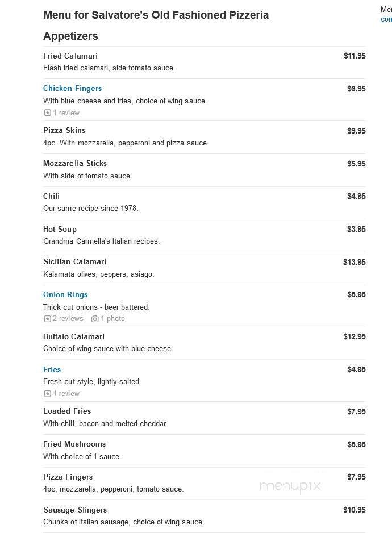Click the review star icon under Onion Rings
Image resolution: width=392 pixels, height=533 pixels.
pyautogui.click(x=47, y=319)
